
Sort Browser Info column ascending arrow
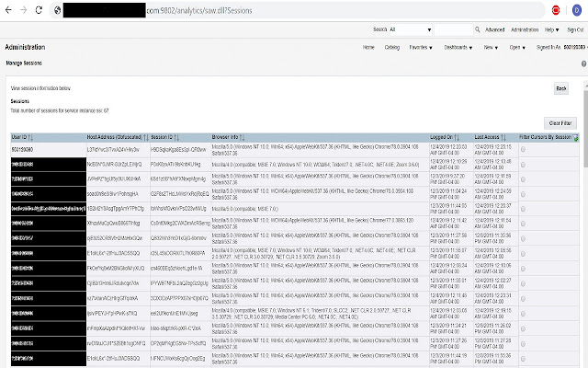(241, 137)
